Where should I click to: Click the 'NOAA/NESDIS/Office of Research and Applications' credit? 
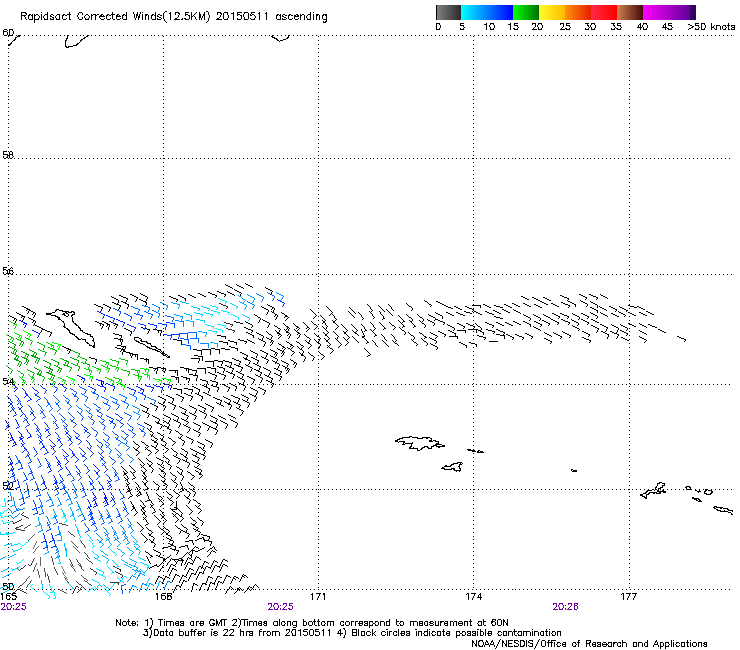click(x=589, y=644)
